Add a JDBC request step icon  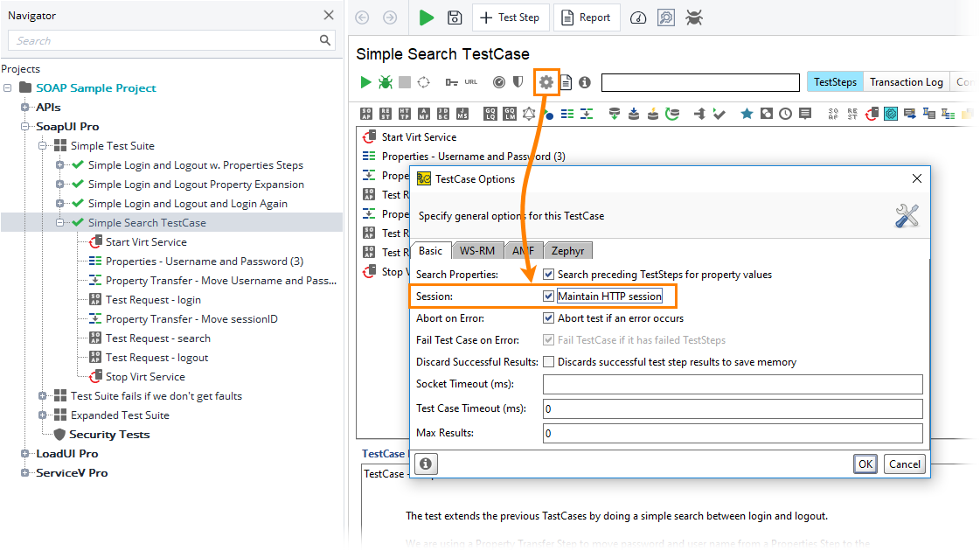click(443, 114)
